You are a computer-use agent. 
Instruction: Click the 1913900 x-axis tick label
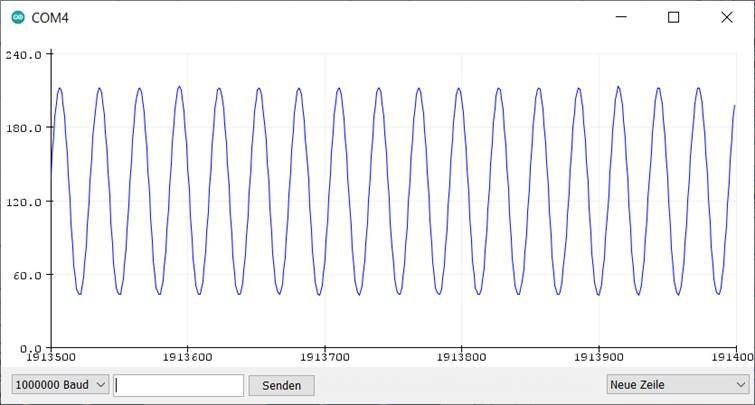[598, 356]
